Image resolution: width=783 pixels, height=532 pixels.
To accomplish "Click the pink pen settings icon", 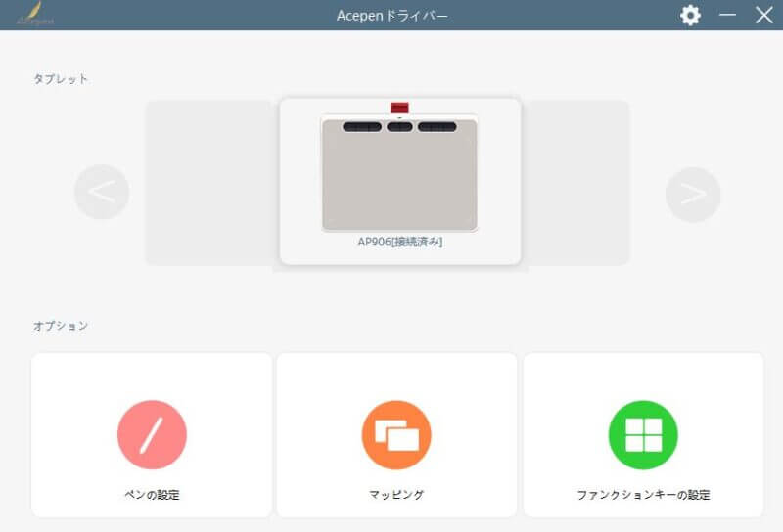I will click(152, 435).
